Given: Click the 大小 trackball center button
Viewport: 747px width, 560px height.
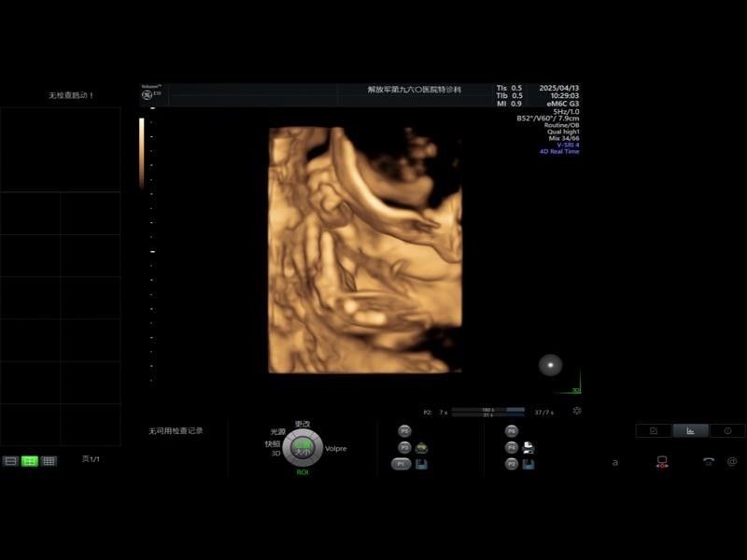Looking at the screenshot, I should [303, 449].
